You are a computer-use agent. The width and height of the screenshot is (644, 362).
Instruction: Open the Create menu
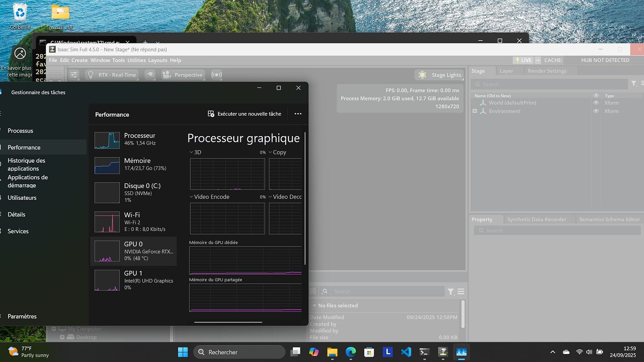point(79,60)
